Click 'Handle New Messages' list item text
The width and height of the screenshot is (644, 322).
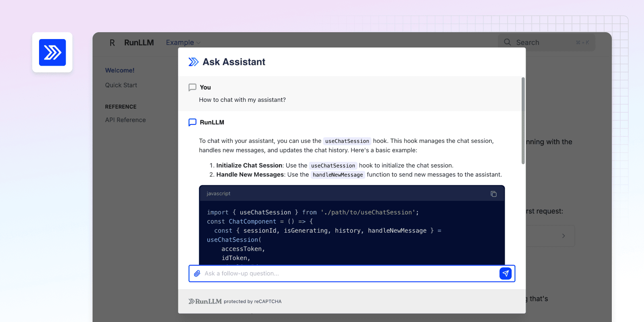pyautogui.click(x=250, y=175)
